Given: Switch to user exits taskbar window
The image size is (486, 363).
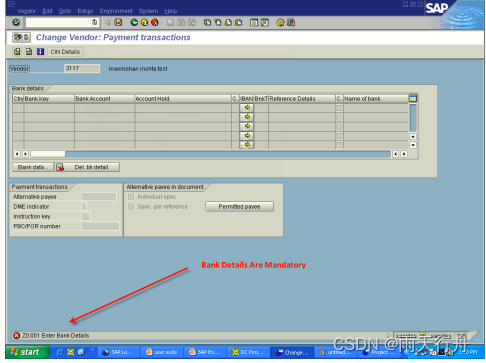Looking at the screenshot, I should click(162, 352).
